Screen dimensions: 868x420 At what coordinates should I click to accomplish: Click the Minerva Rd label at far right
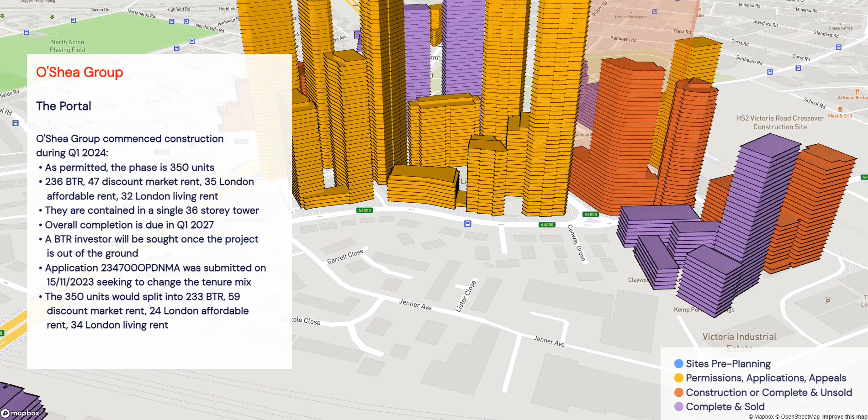click(806, 10)
